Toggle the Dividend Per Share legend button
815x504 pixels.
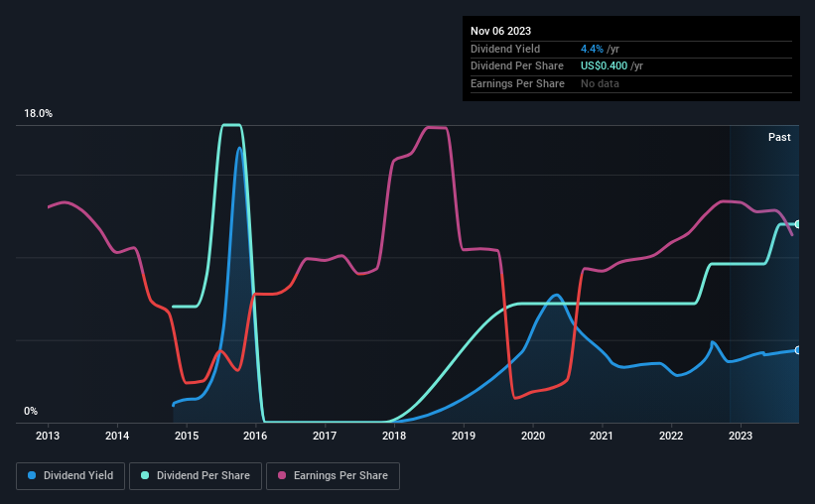[196, 476]
